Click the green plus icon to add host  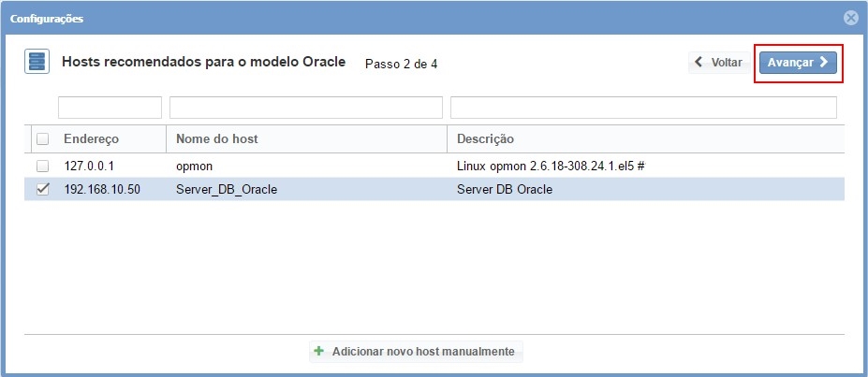pyautogui.click(x=319, y=352)
